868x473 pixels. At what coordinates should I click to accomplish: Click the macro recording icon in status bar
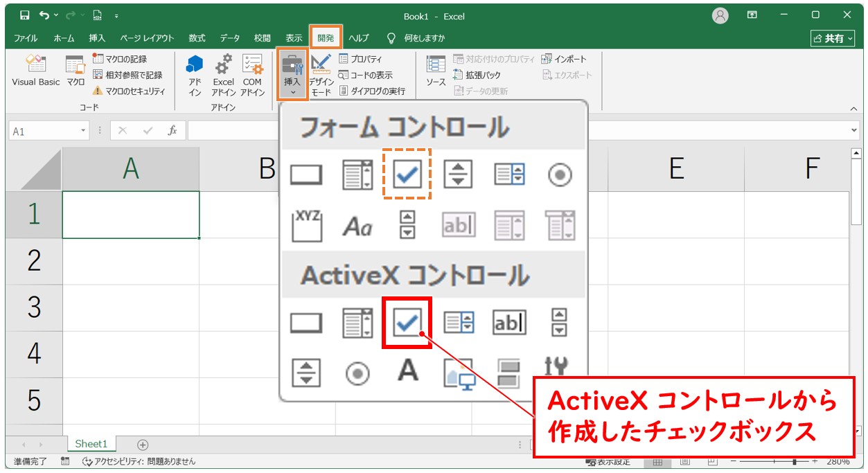[65, 461]
